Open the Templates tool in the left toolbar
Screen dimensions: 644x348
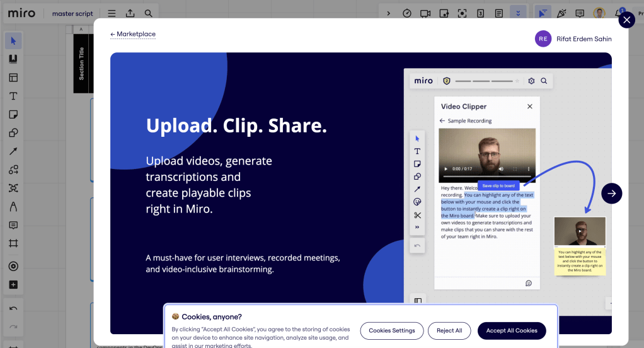[x=13, y=78]
